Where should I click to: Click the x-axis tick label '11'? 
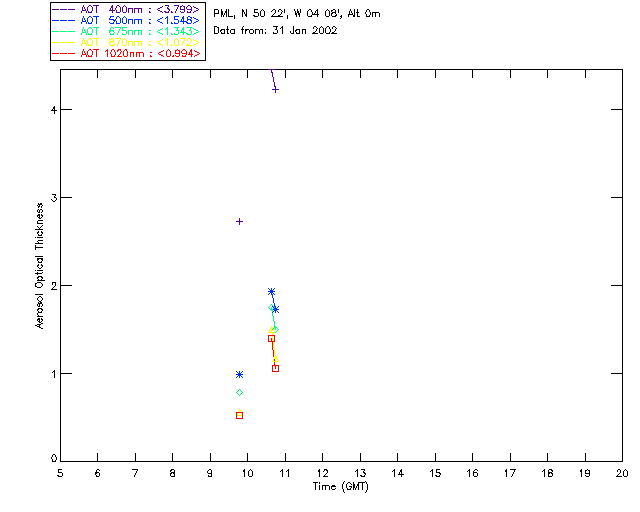coord(285,473)
